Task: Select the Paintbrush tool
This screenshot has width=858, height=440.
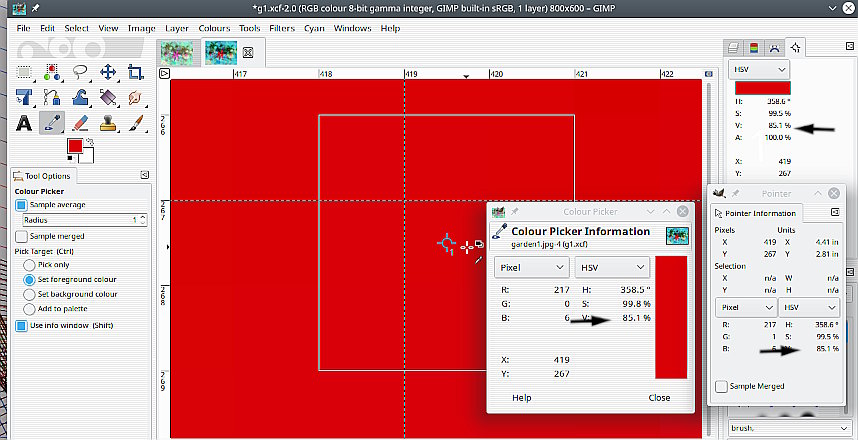Action: [135, 123]
